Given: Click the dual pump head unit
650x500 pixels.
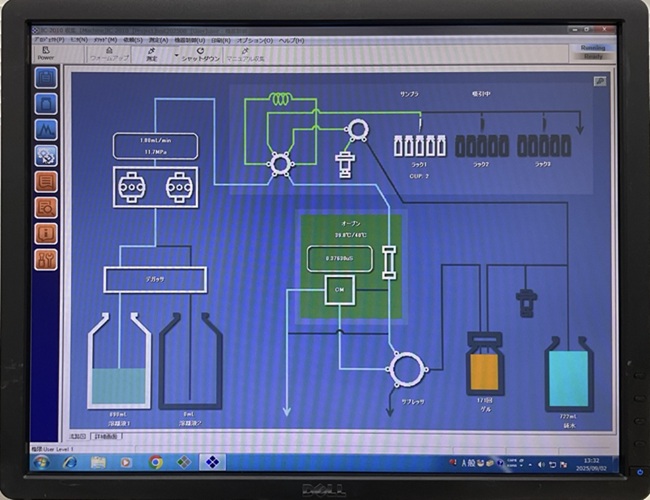Looking at the screenshot, I should [155, 187].
